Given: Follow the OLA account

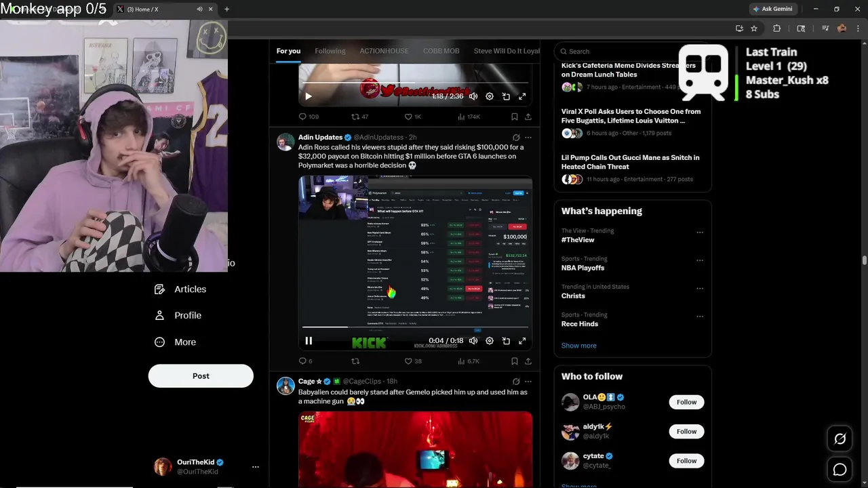Looking at the screenshot, I should tap(686, 402).
